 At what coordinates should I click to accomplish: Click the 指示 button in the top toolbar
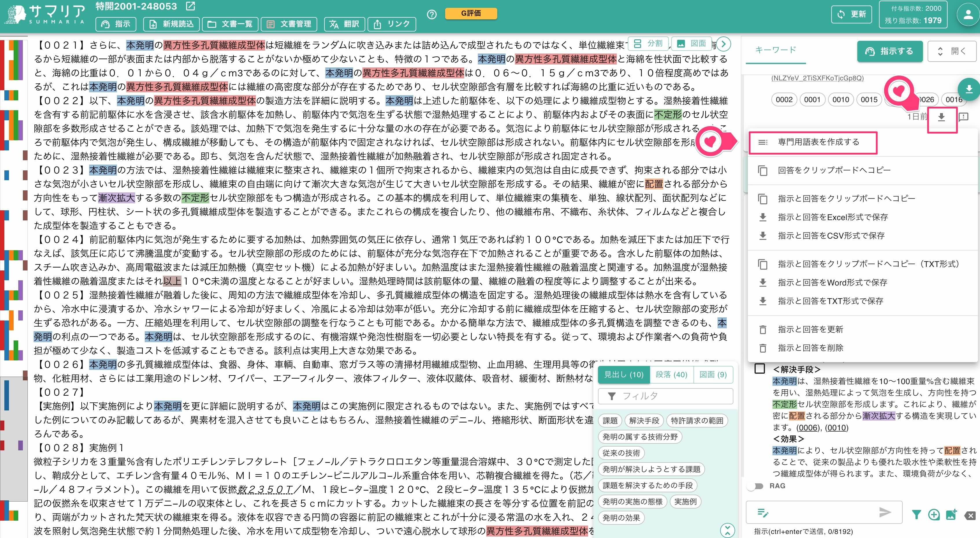[116, 24]
